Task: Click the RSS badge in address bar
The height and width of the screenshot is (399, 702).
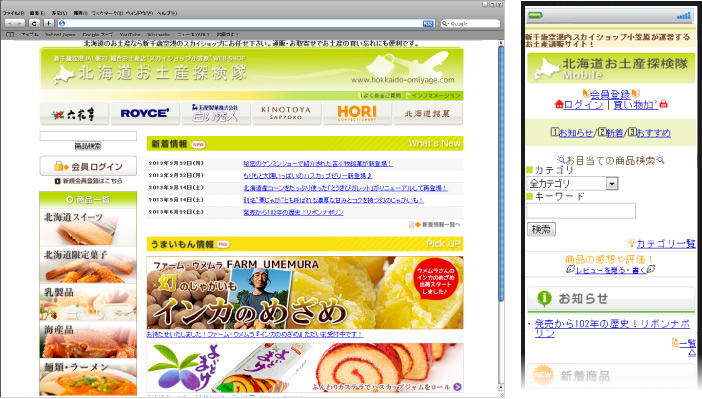Action: click(428, 23)
